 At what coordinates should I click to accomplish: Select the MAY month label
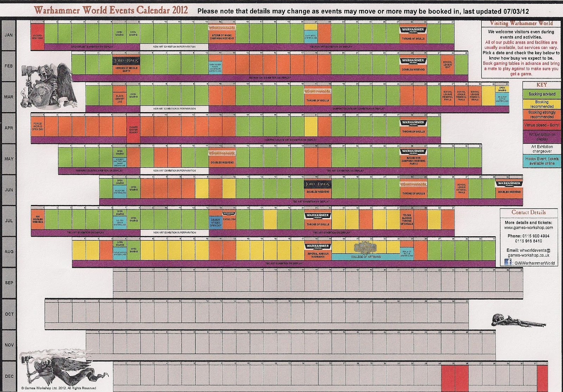(8, 159)
